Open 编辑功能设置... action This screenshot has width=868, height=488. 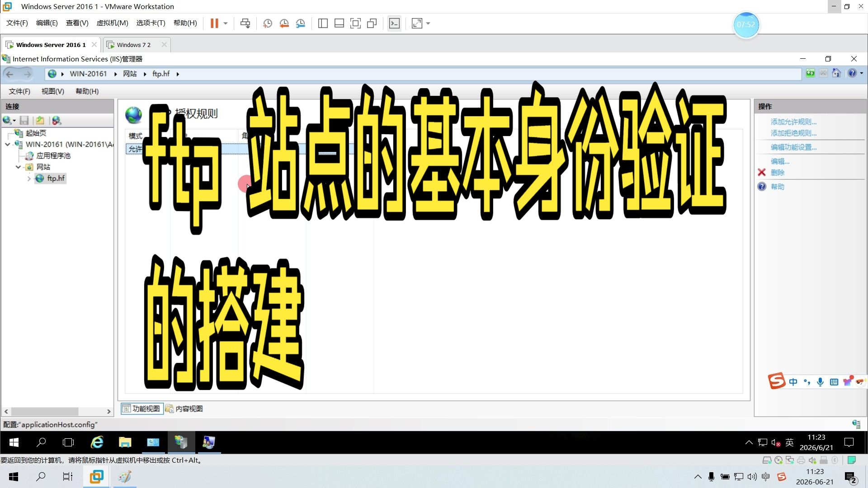[x=793, y=147]
